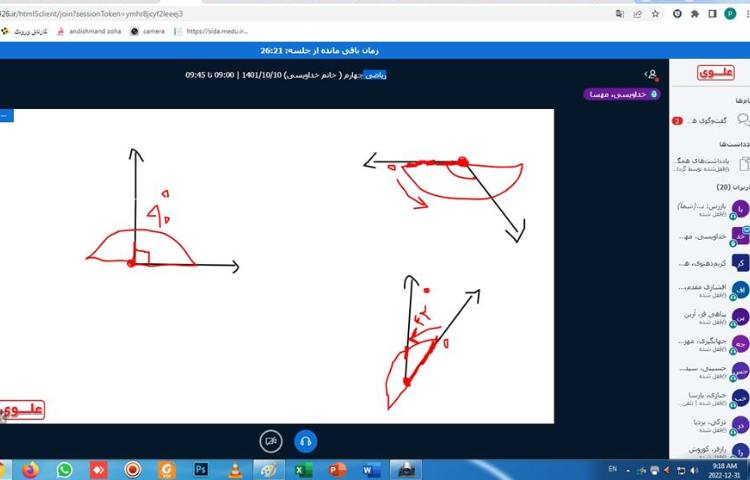The height and width of the screenshot is (480, 750).
Task: Toggle the webcam sharing button
Action: point(270,440)
